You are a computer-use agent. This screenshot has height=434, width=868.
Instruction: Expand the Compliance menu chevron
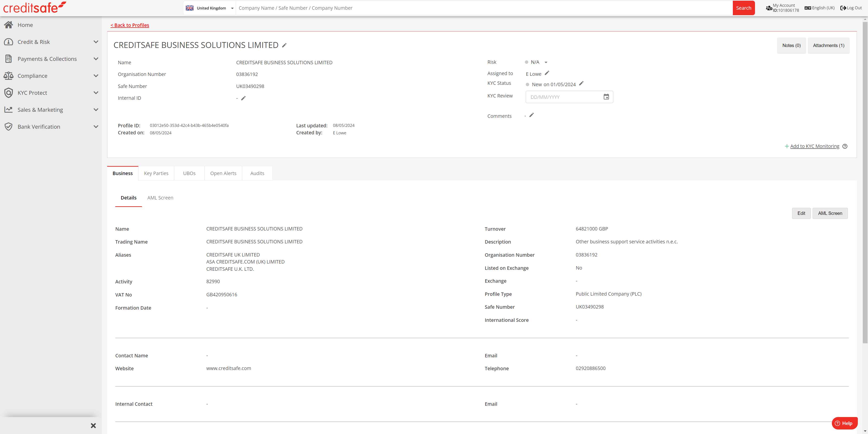coord(96,76)
